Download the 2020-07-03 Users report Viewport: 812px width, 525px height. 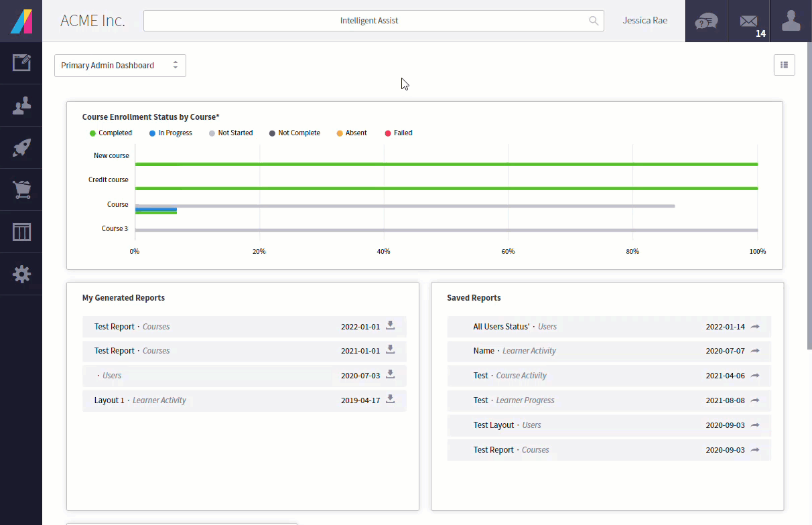pos(390,375)
